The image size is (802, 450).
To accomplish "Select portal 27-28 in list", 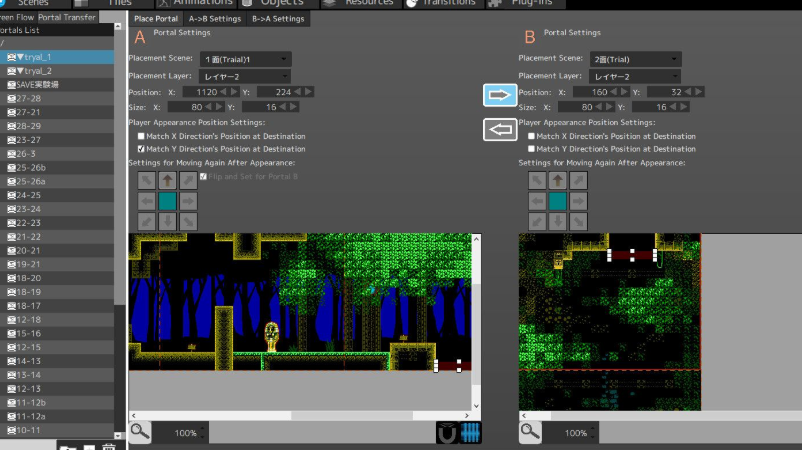I will click(x=57, y=98).
